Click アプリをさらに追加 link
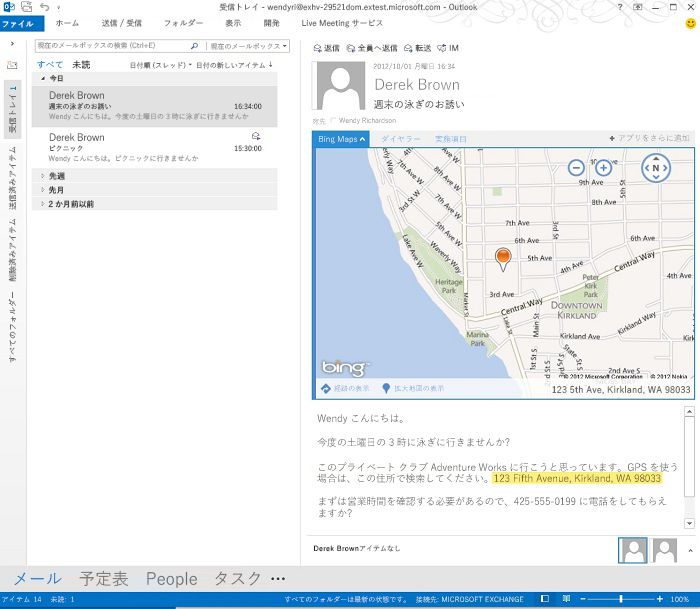This screenshot has width=700, height=609. (x=650, y=138)
